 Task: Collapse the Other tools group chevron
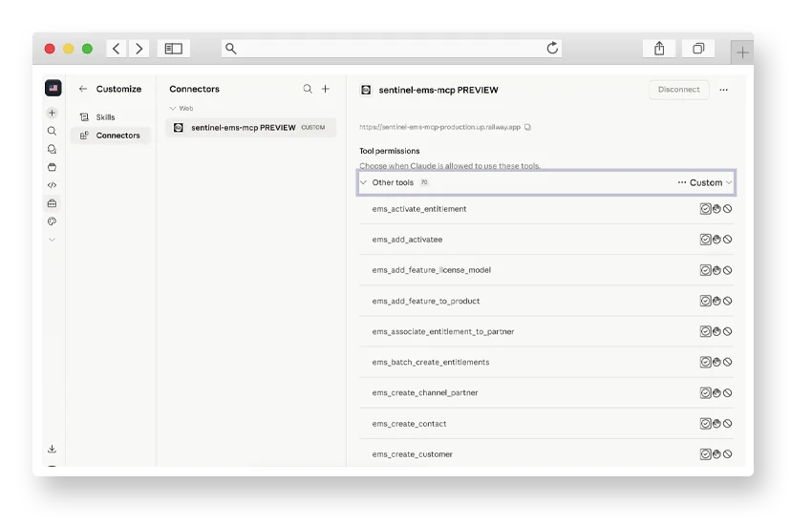point(364,182)
